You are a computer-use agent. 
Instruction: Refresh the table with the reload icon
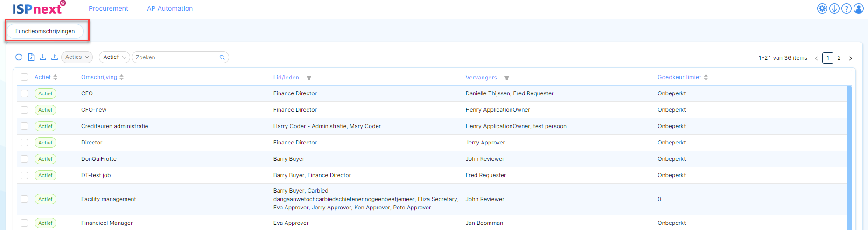(x=19, y=57)
